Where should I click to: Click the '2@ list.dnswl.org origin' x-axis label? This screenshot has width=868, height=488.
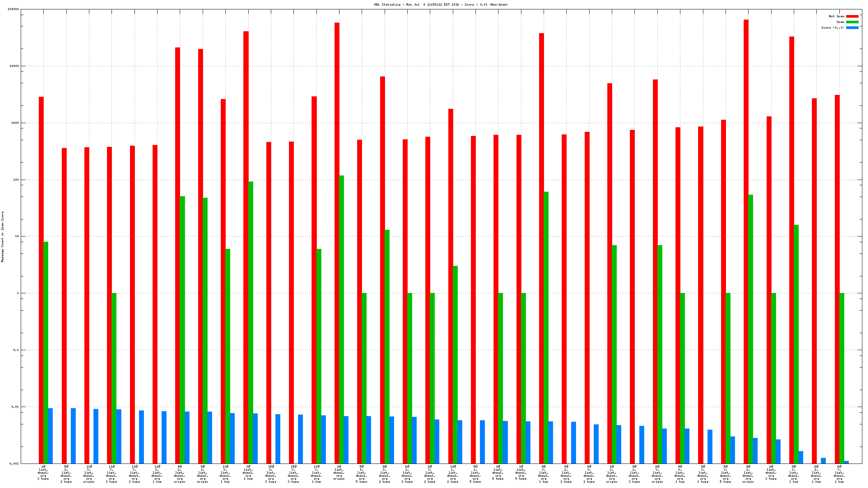coord(339,473)
